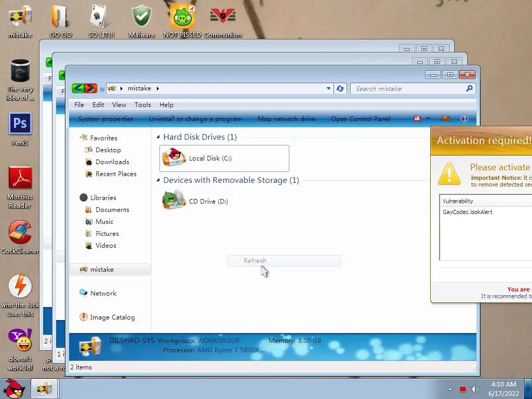The image size is (532, 399).
Task: Click Uninstall or change a program
Action: (195, 119)
